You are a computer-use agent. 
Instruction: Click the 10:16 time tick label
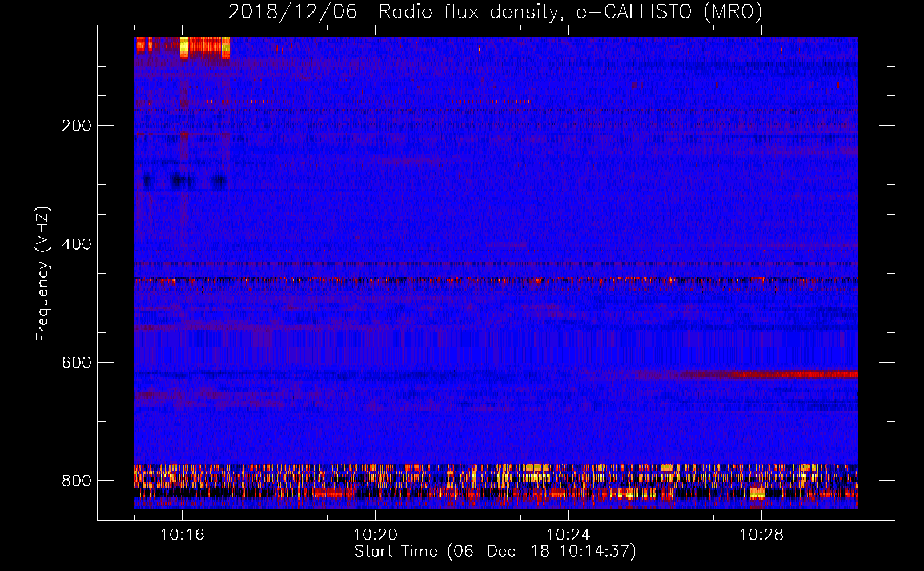click(182, 534)
